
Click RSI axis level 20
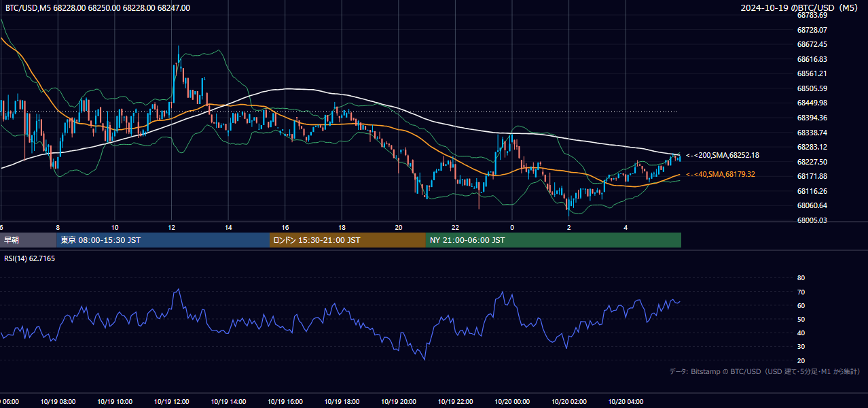tap(801, 360)
